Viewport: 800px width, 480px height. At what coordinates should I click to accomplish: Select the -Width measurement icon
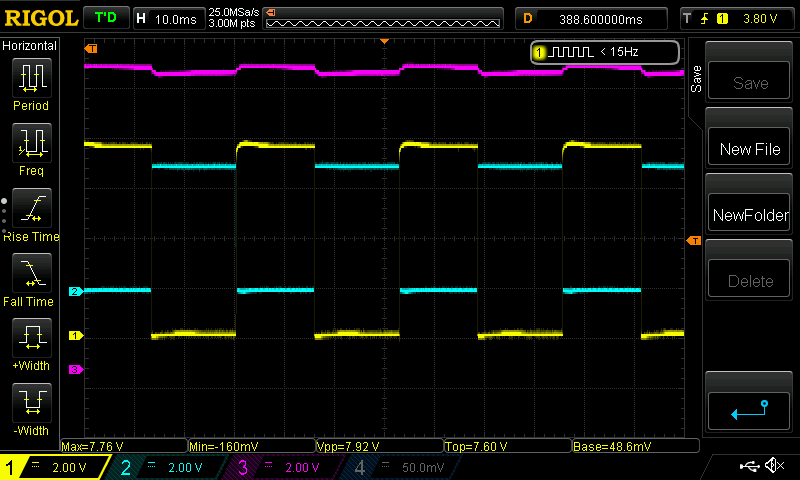pyautogui.click(x=32, y=402)
